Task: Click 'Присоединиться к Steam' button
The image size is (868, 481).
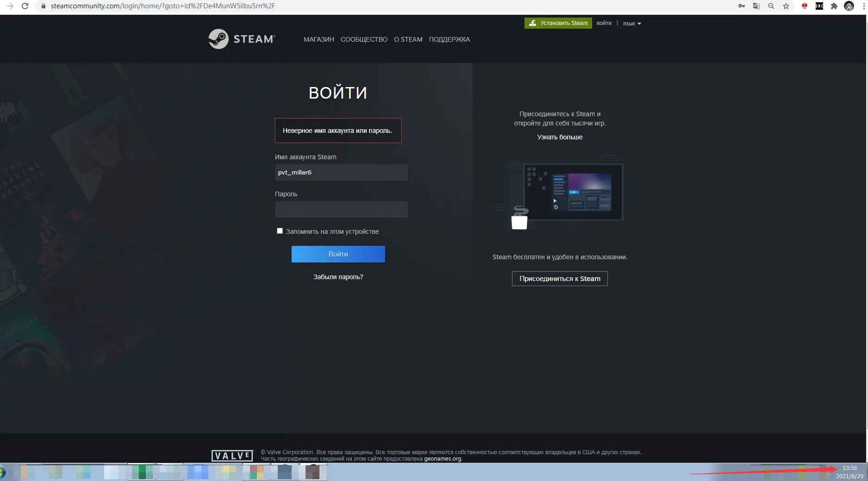Action: [560, 279]
